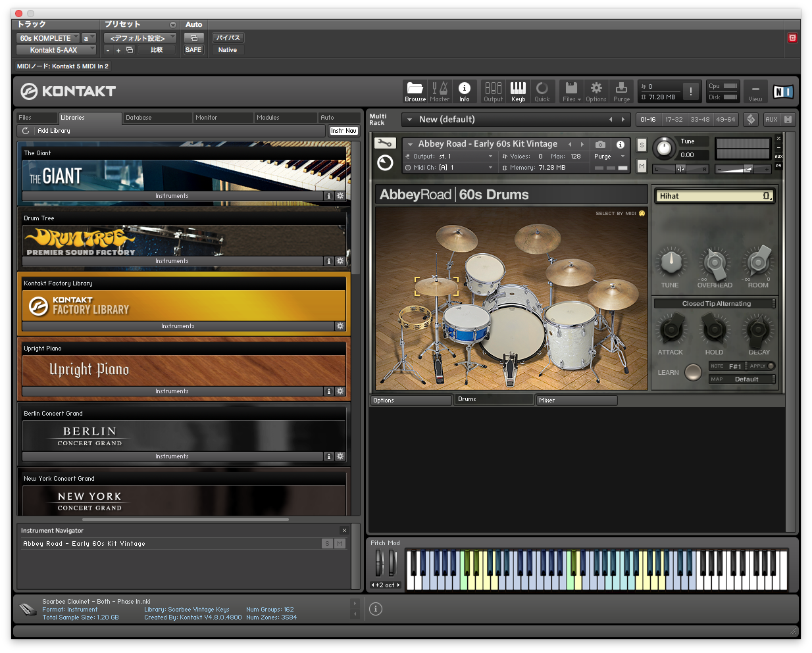Image resolution: width=812 pixels, height=653 pixels.
Task: Click the Select by MIDI icon
Action: click(642, 213)
